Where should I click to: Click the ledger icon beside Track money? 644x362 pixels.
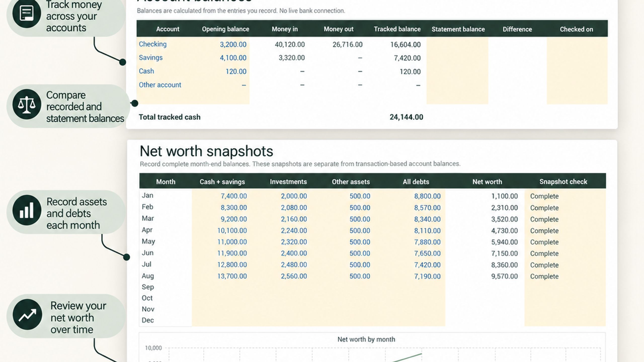click(27, 14)
